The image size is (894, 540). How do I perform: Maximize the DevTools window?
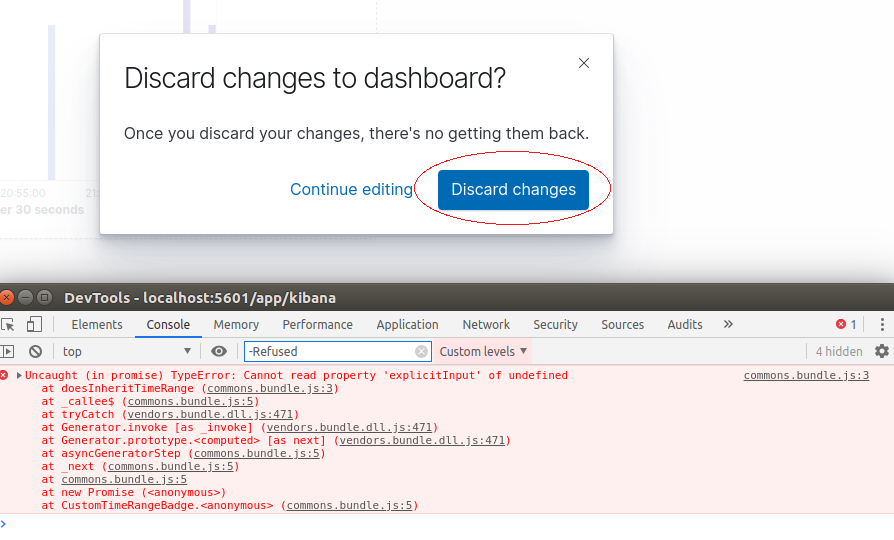pyautogui.click(x=44, y=298)
